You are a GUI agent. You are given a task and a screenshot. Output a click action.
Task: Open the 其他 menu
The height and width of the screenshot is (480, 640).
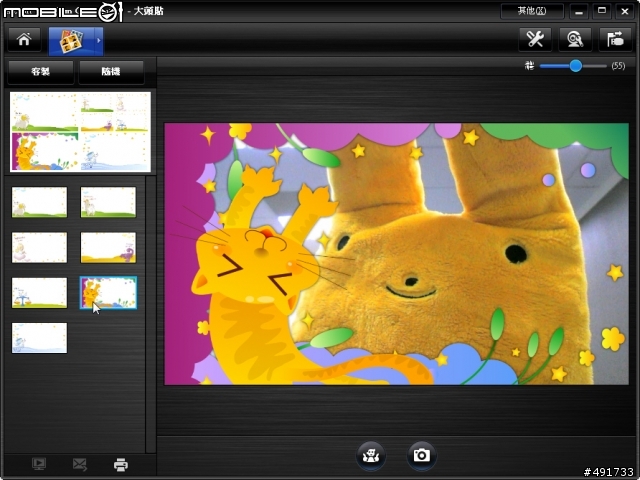tap(532, 11)
